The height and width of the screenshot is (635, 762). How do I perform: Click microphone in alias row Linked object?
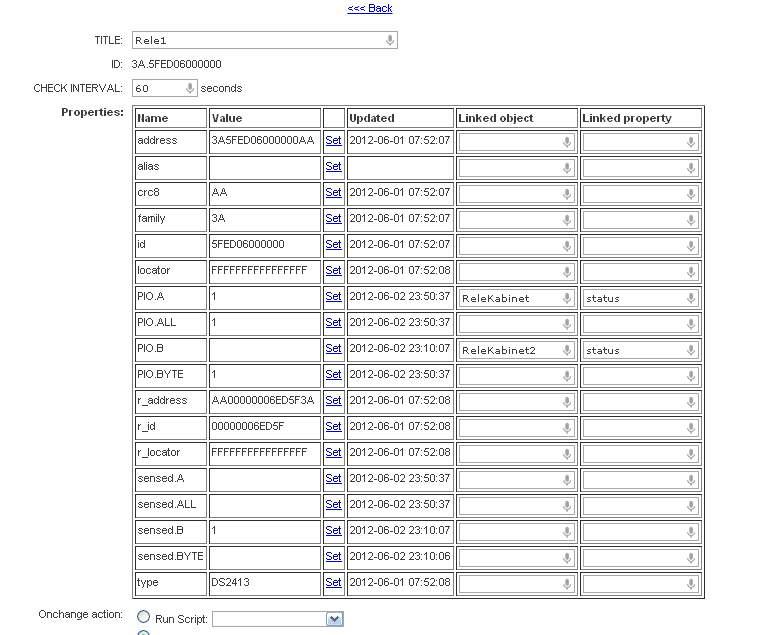pos(567,168)
